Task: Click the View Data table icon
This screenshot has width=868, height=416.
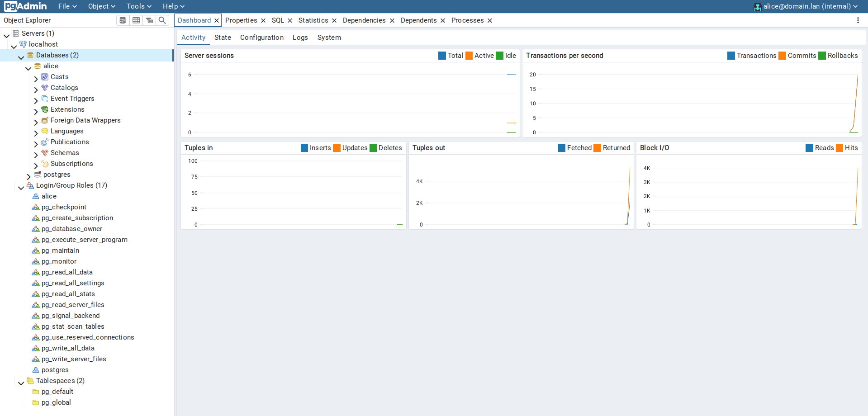Action: coord(136,20)
